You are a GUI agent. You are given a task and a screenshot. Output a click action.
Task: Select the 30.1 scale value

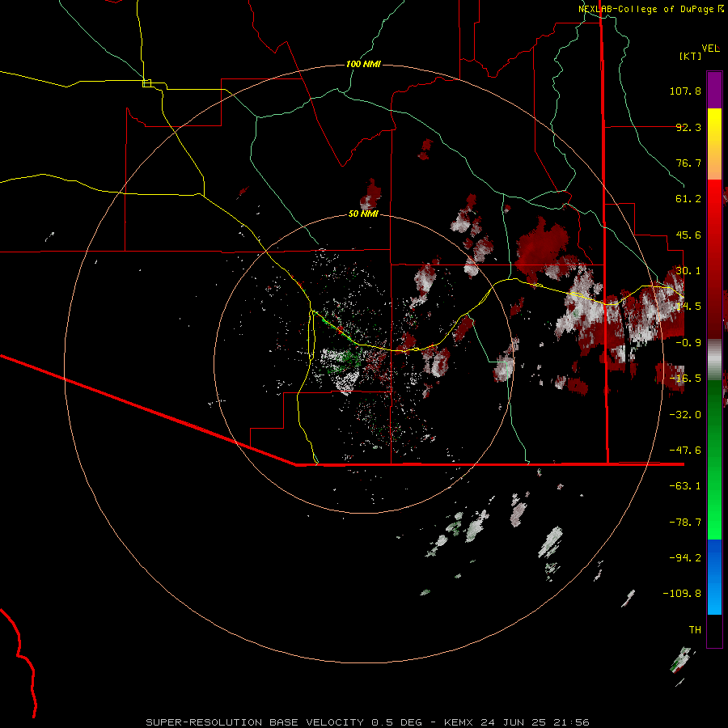(x=688, y=271)
